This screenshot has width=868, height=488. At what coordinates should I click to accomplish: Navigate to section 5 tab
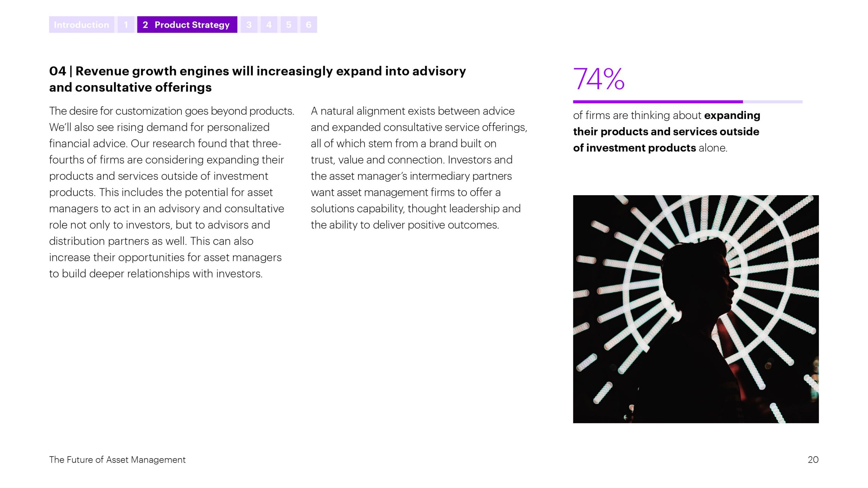click(289, 25)
